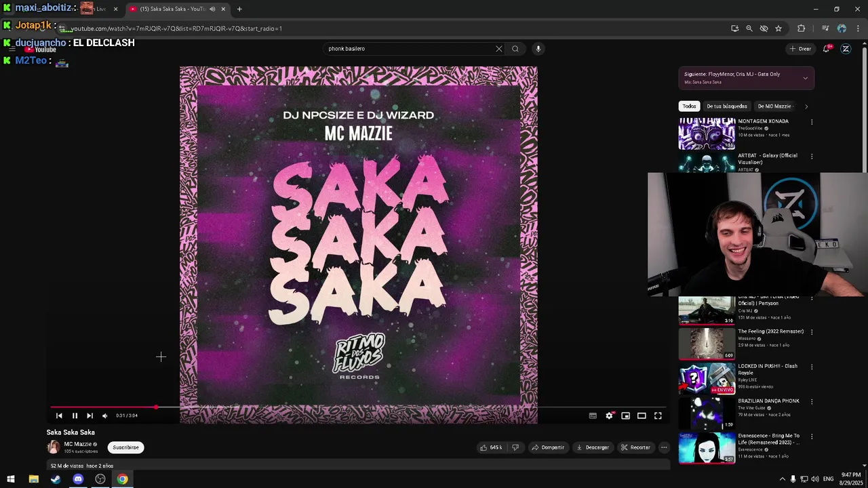Viewport: 868px width, 488px height.
Task: Enable miniplayer mode
Action: click(x=625, y=415)
